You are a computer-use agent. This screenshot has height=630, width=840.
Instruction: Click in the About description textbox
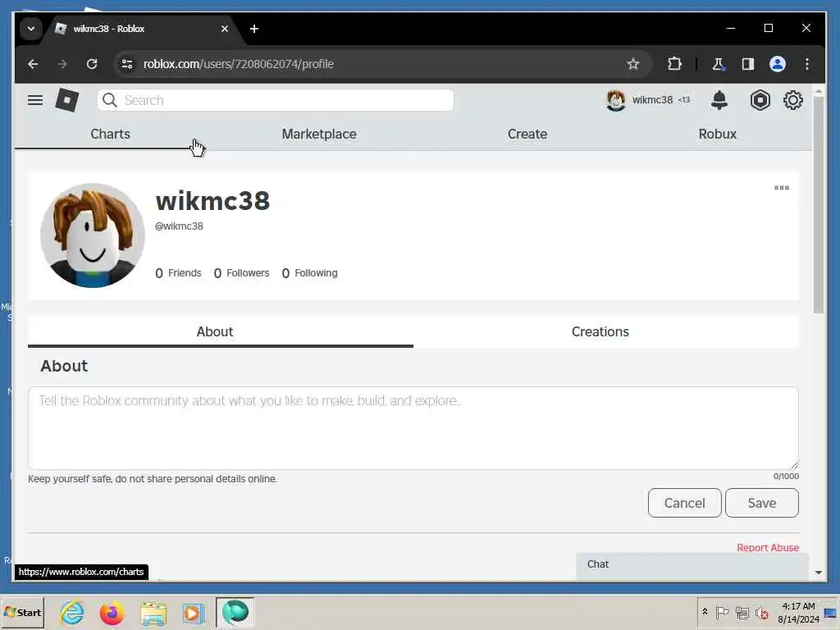click(x=413, y=428)
